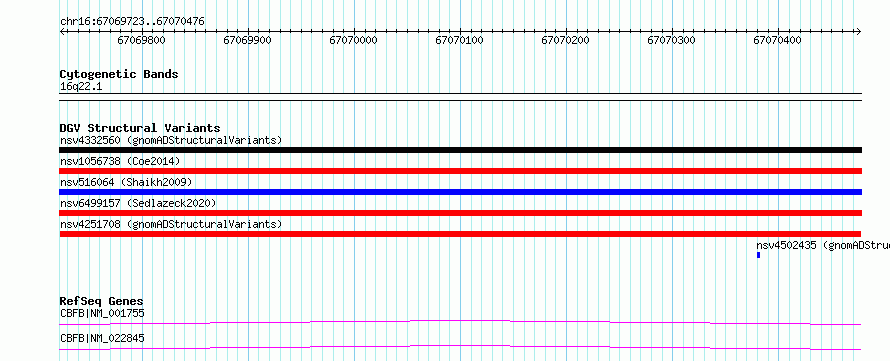Select the magenta CBFB|NM_001755 transcript line

[x=460, y=322]
